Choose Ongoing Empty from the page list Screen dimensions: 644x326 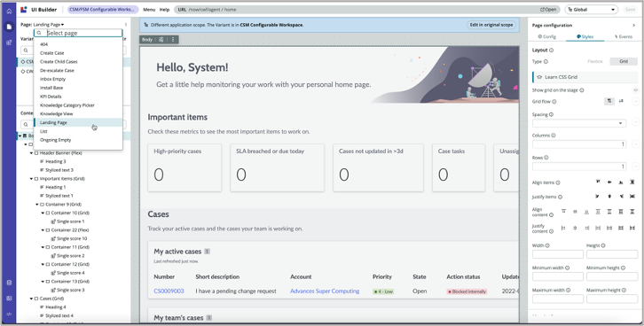pyautogui.click(x=78, y=140)
